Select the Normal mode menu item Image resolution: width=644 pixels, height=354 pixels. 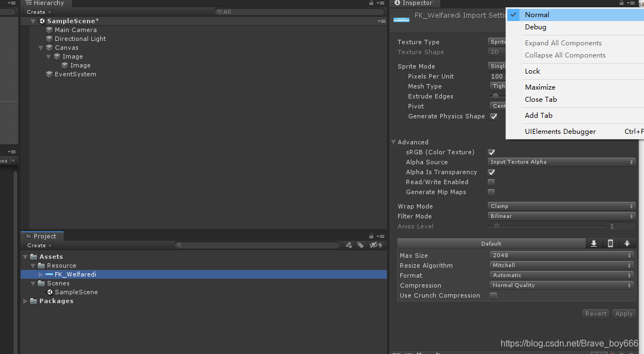[575, 15]
